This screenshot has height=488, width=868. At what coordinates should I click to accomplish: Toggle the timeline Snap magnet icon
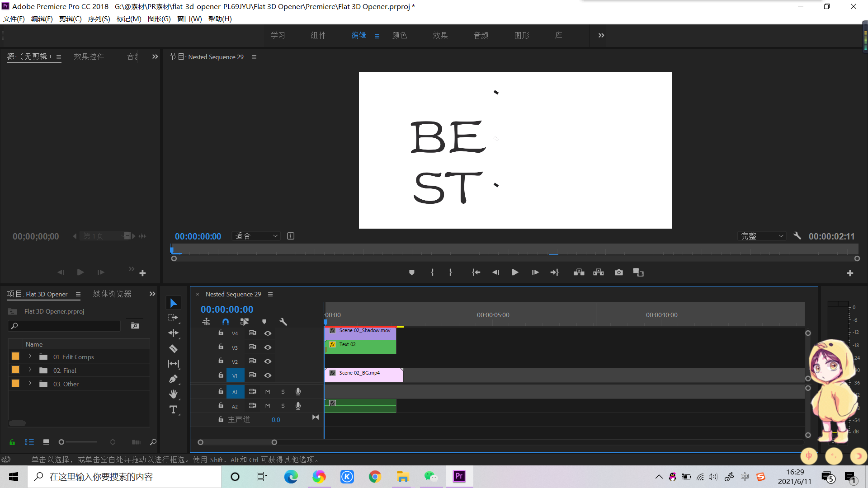click(x=226, y=322)
